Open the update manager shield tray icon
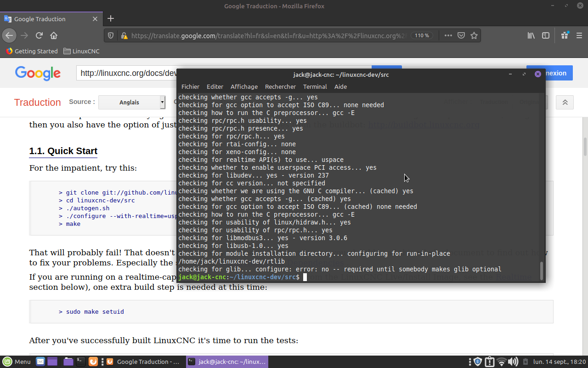Image resolution: width=588 pixels, height=368 pixels. click(x=477, y=362)
